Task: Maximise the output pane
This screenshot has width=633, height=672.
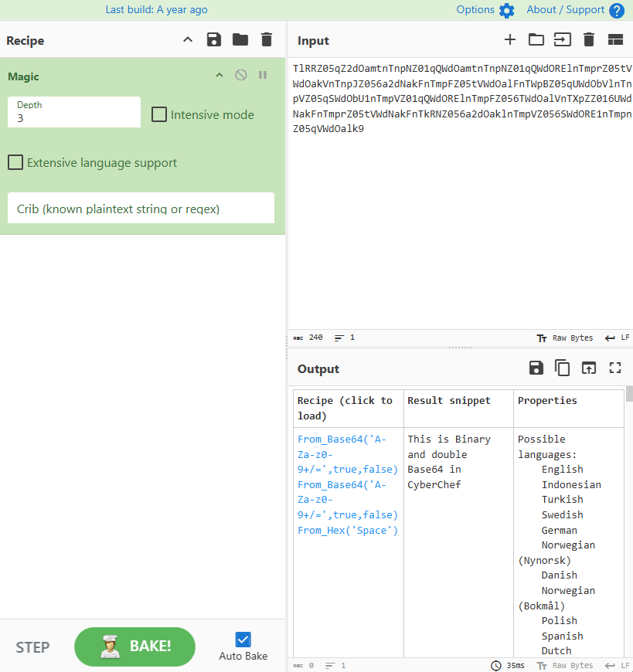Action: pos(615,368)
